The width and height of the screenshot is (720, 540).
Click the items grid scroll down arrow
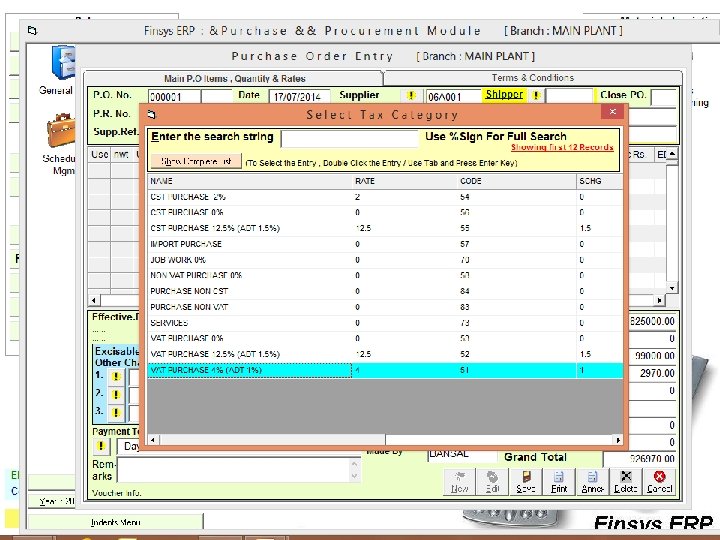pos(672,288)
